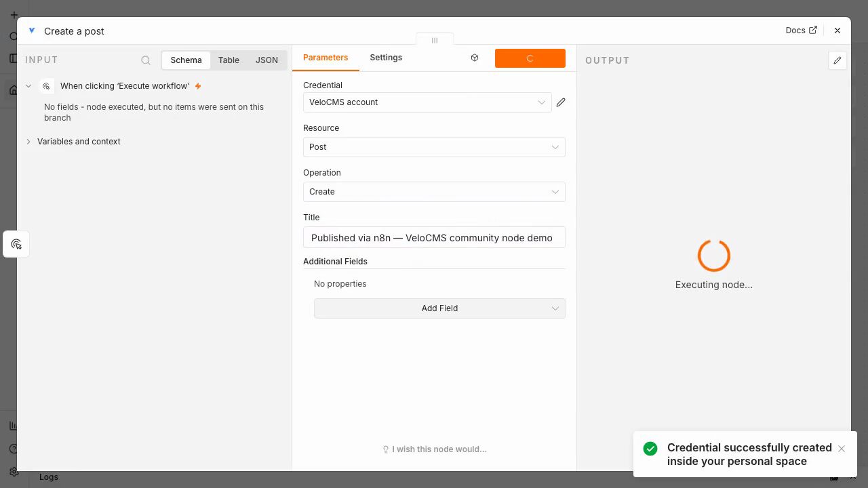Open the Credential dropdown VeloCMS account
868x488 pixels.
click(x=427, y=102)
